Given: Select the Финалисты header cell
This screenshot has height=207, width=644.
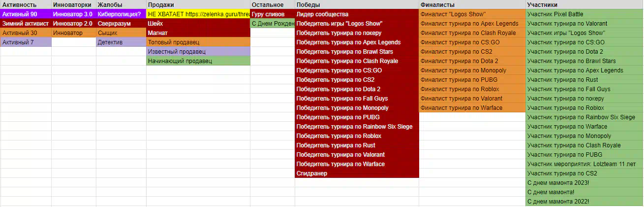Looking at the screenshot, I should [472, 4].
